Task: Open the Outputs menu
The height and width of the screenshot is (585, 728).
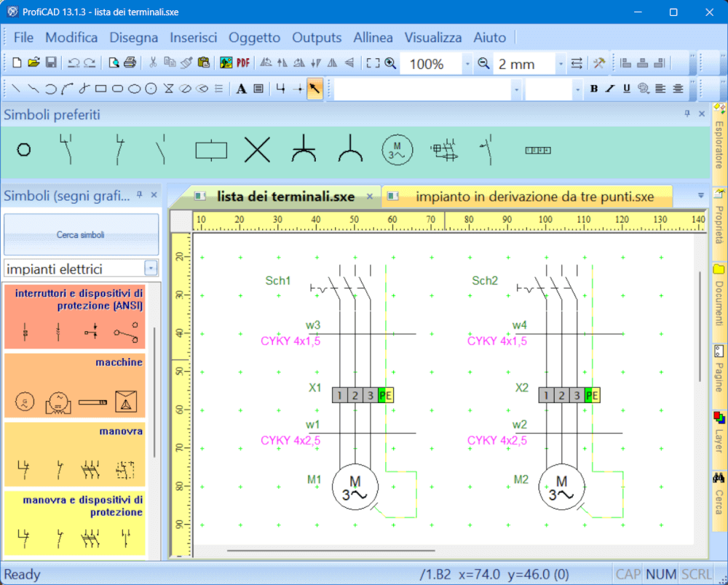Action: [x=317, y=38]
